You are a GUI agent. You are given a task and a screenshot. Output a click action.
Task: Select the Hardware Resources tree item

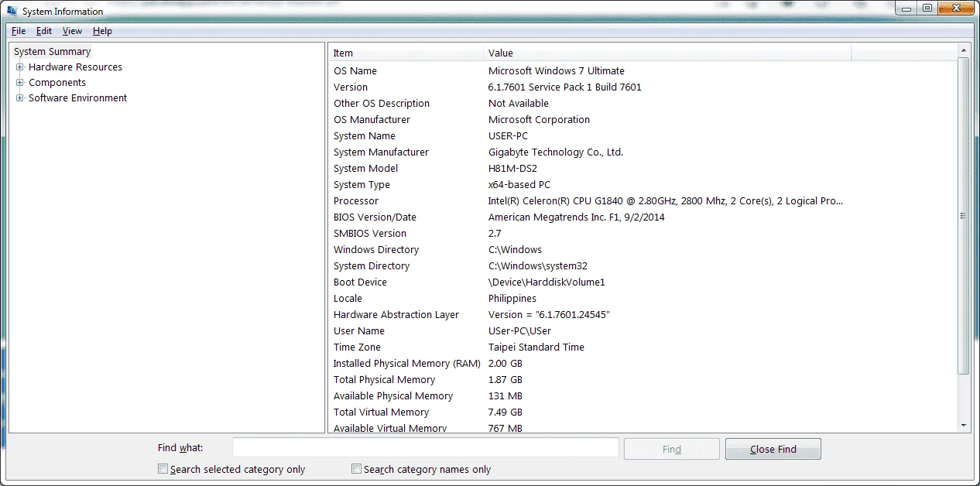click(75, 67)
